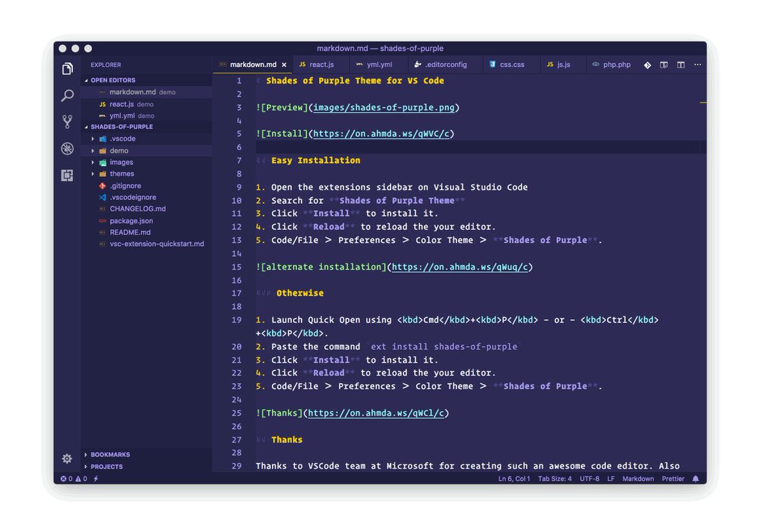
Task: Open notifications bell in status bar
Action: click(x=696, y=479)
